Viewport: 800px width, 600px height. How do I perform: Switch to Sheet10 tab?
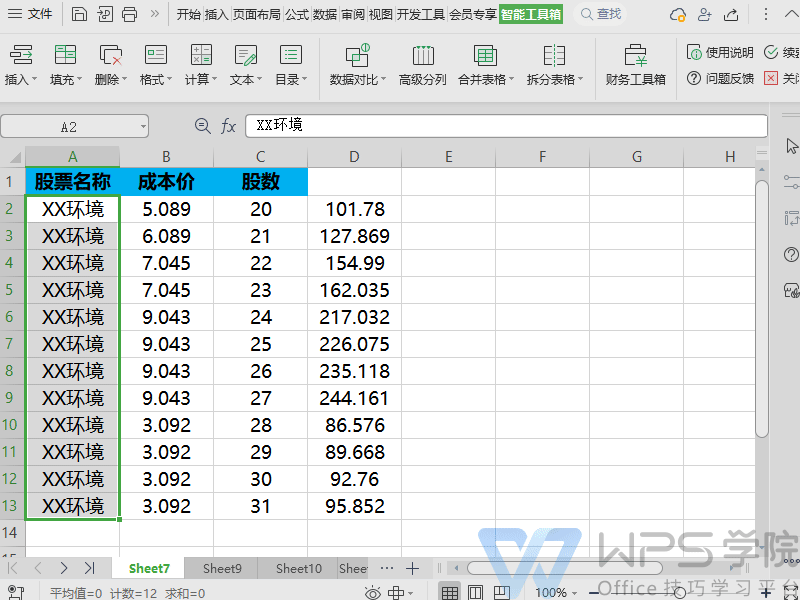click(x=299, y=568)
